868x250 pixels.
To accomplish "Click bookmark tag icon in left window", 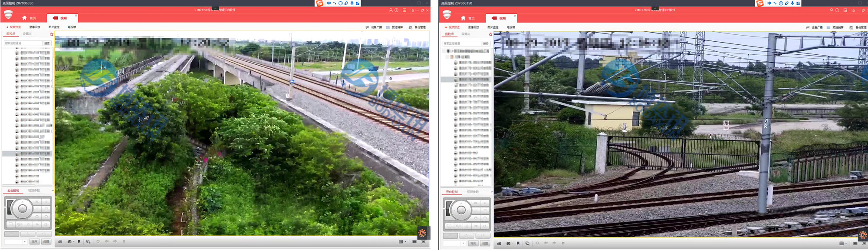I will (79, 241).
